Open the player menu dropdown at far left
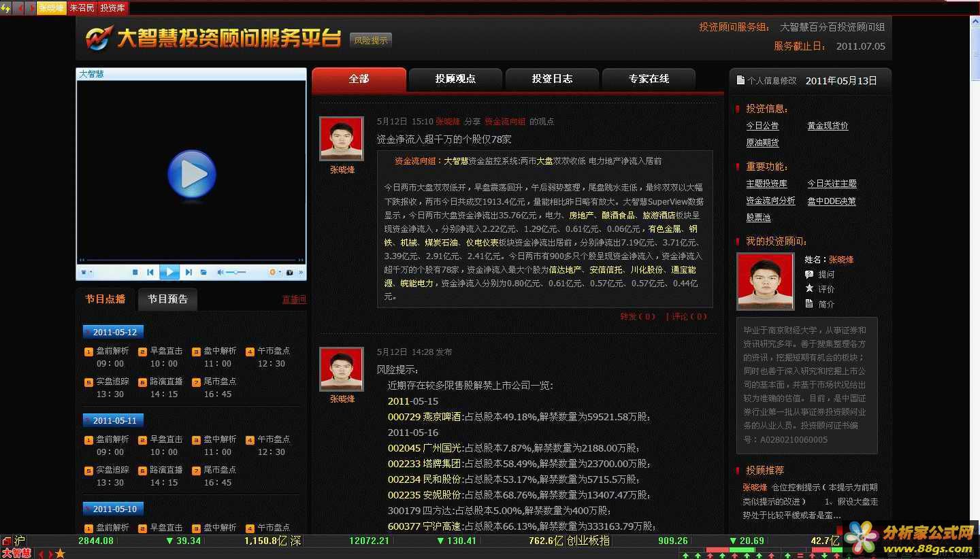 pos(86,272)
